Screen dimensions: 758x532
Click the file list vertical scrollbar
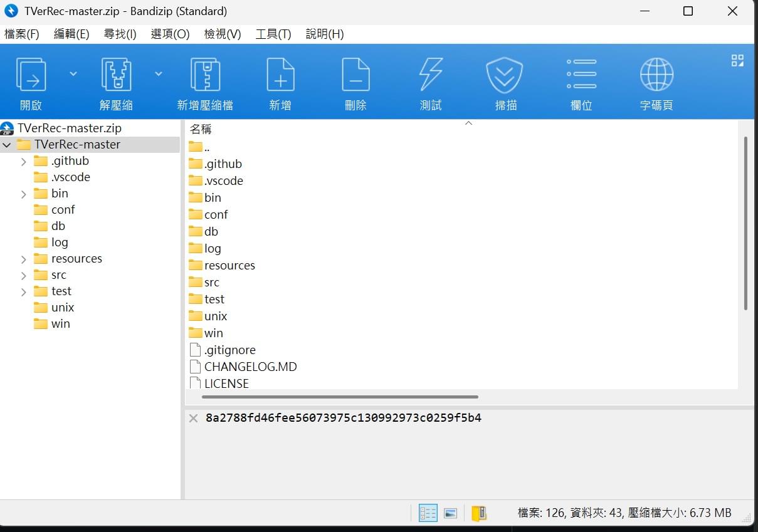click(x=745, y=223)
